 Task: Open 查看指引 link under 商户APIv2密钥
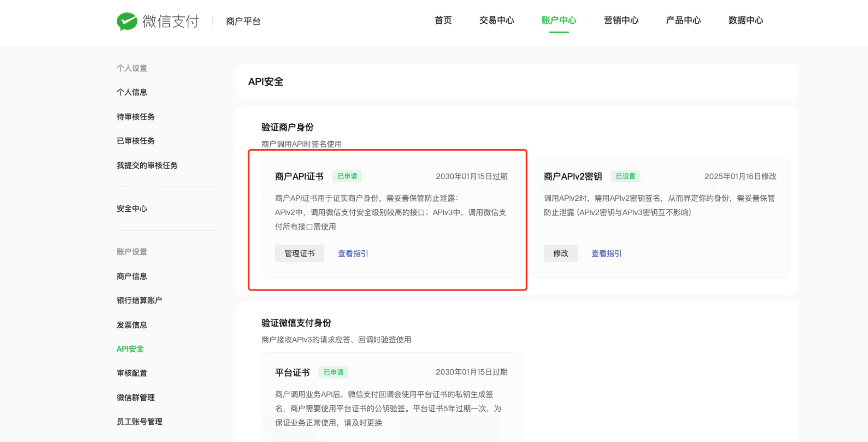coord(606,253)
